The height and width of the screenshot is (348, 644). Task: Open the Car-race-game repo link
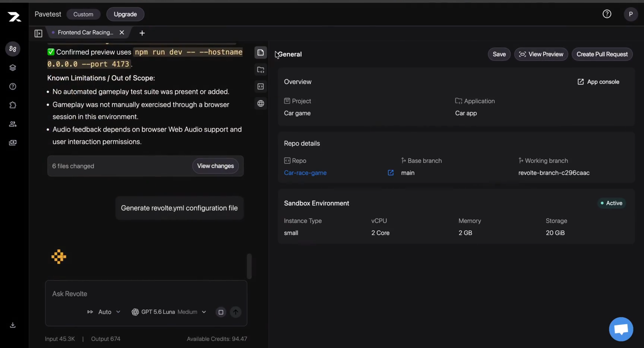(x=305, y=173)
